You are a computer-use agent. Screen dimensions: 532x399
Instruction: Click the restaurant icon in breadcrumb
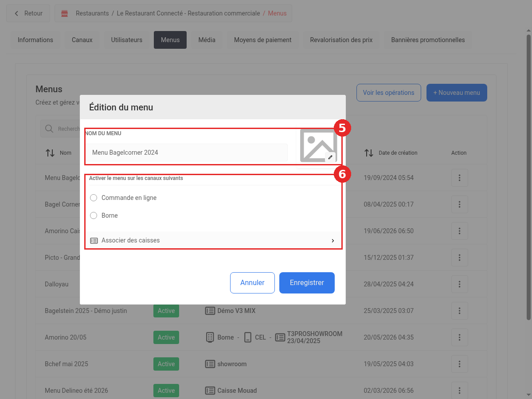(x=65, y=13)
